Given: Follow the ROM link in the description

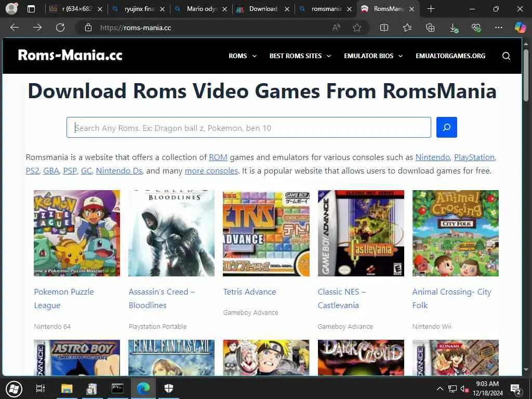Looking at the screenshot, I should point(218,157).
